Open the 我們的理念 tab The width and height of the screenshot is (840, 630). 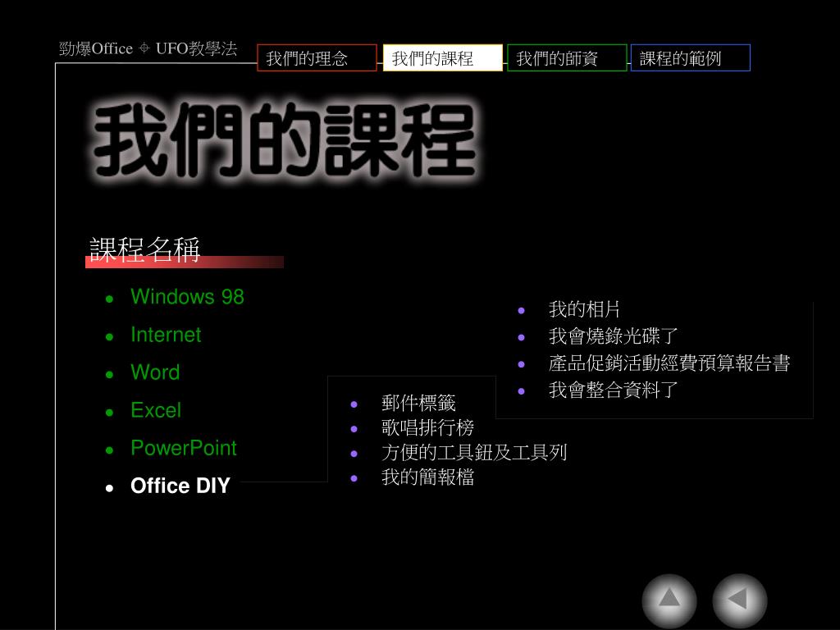pyautogui.click(x=317, y=58)
